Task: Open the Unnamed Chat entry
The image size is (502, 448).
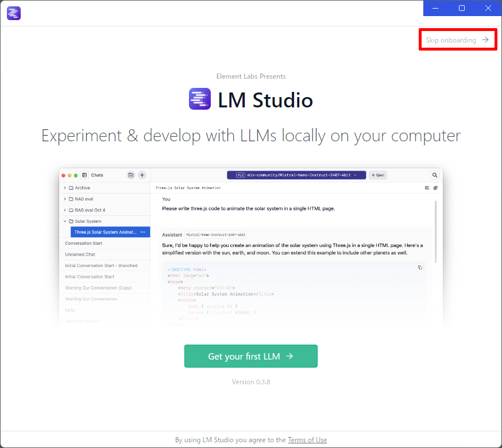Action: click(x=105, y=254)
